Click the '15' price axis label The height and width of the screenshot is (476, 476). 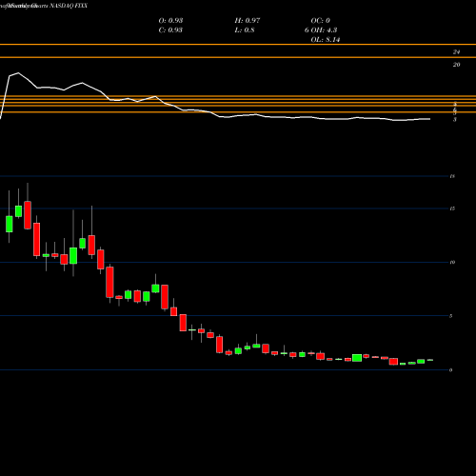pos(452,208)
